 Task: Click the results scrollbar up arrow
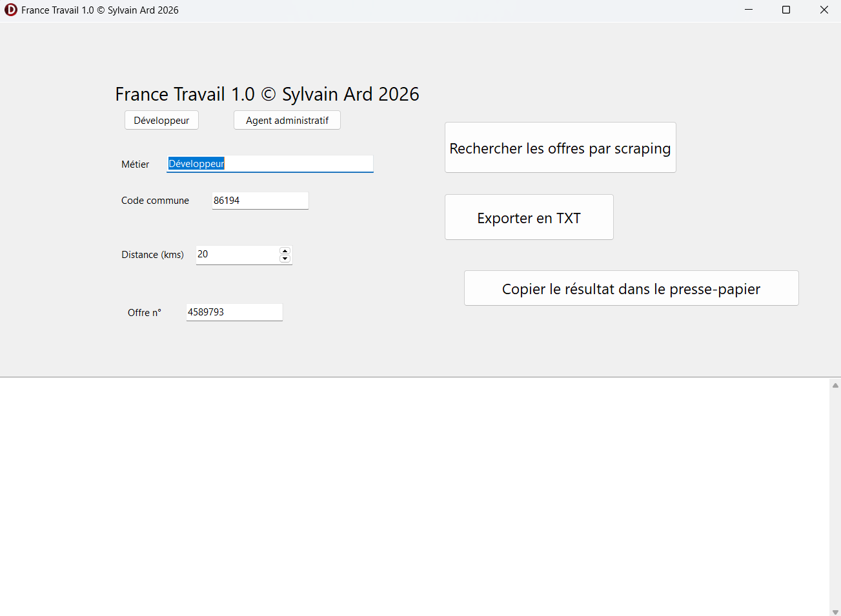835,385
